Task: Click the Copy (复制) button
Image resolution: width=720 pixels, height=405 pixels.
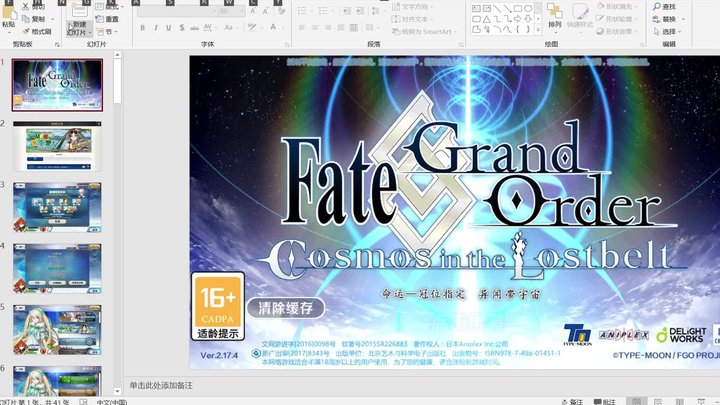Action: 34,19
